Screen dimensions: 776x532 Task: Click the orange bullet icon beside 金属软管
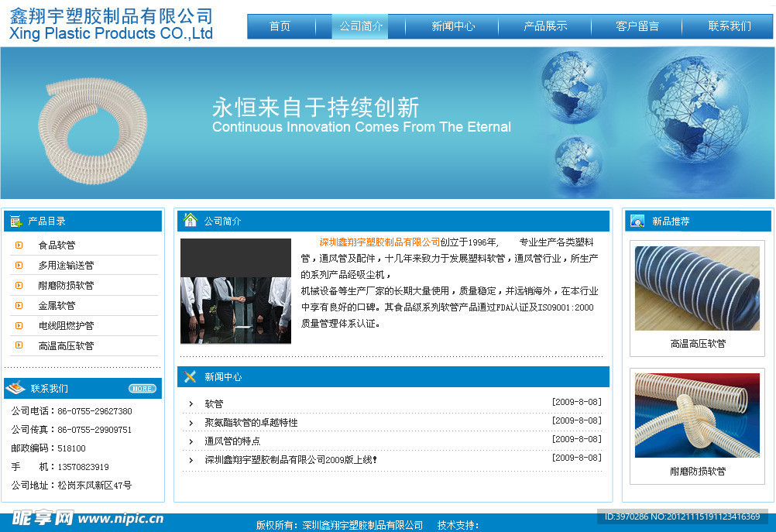click(x=19, y=306)
